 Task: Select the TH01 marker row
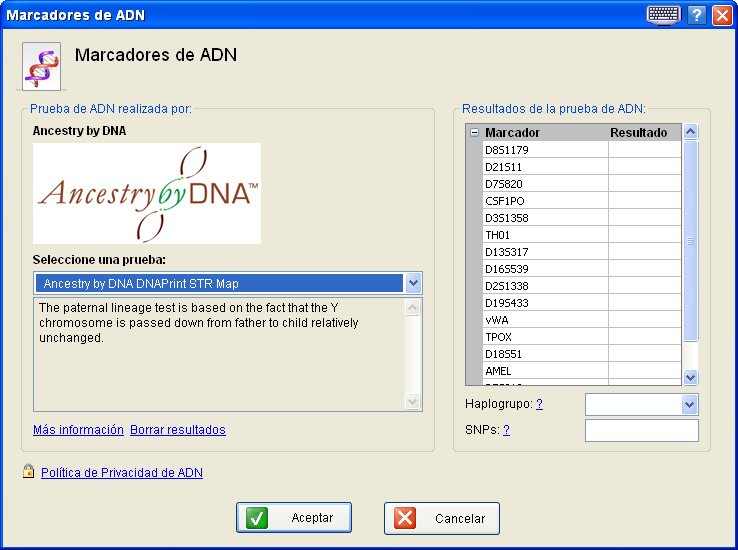(x=545, y=235)
